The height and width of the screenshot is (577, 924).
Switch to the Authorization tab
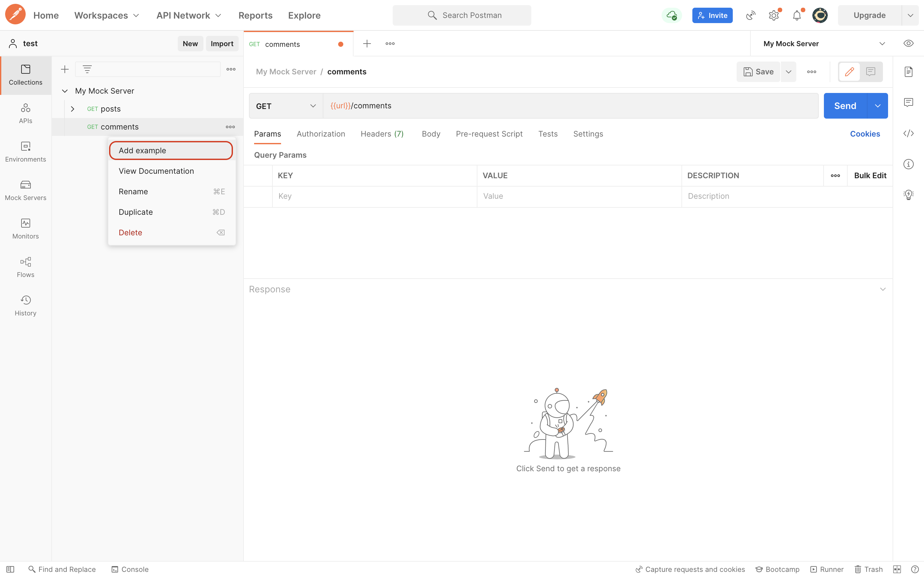click(x=321, y=134)
